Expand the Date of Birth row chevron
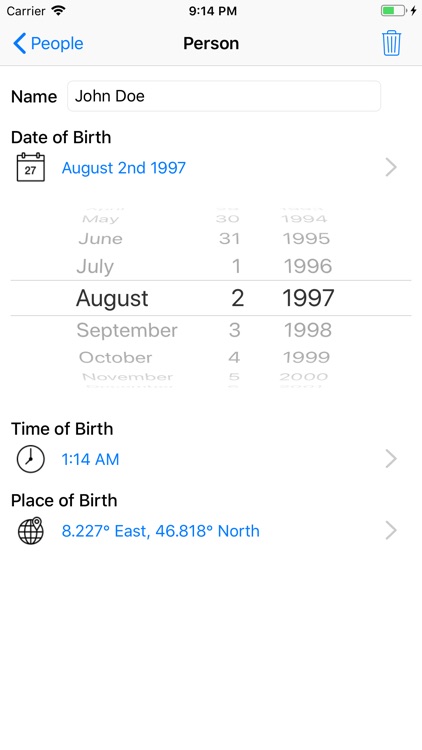422x750 pixels. pos(391,167)
